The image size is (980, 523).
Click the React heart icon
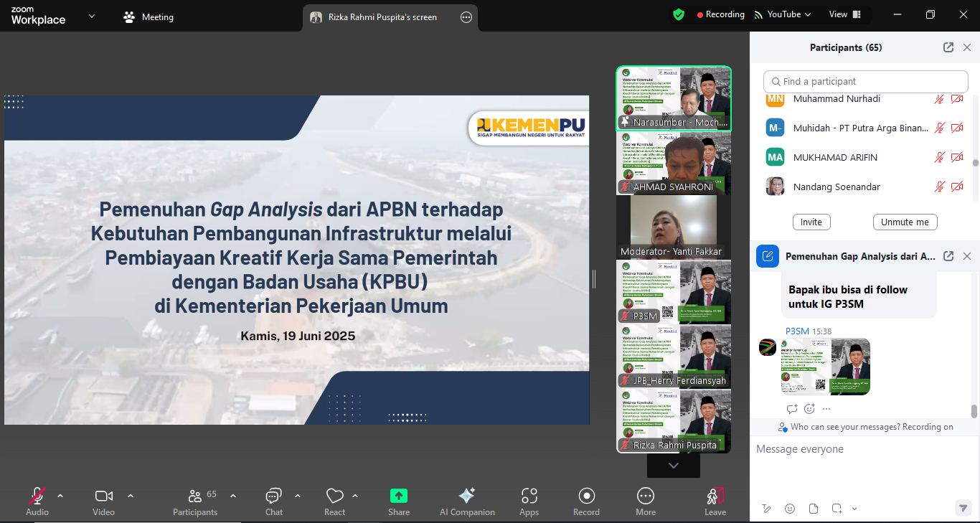tap(334, 496)
